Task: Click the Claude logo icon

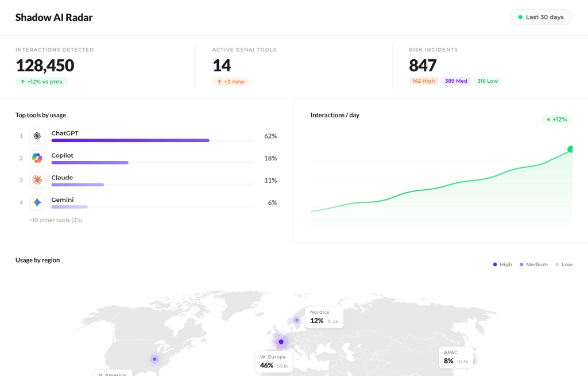Action: pyautogui.click(x=37, y=181)
